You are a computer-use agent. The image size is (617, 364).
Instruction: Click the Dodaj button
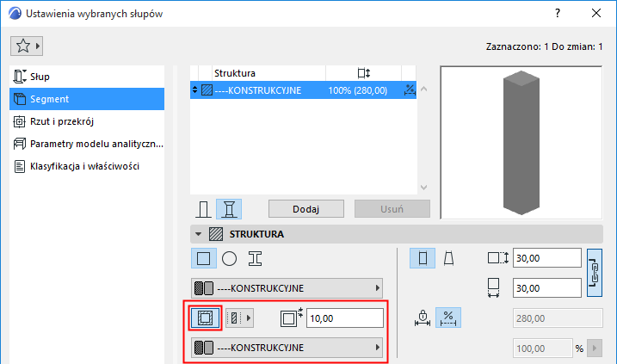click(x=307, y=209)
